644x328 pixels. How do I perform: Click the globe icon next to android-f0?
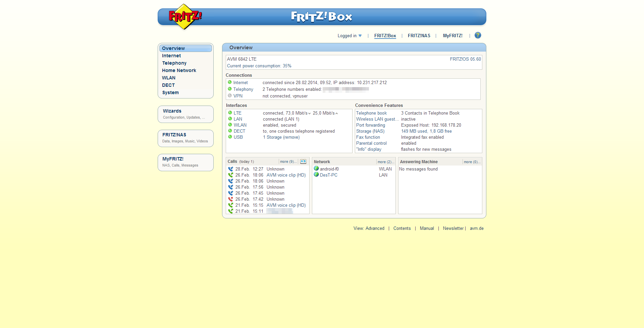click(316, 169)
